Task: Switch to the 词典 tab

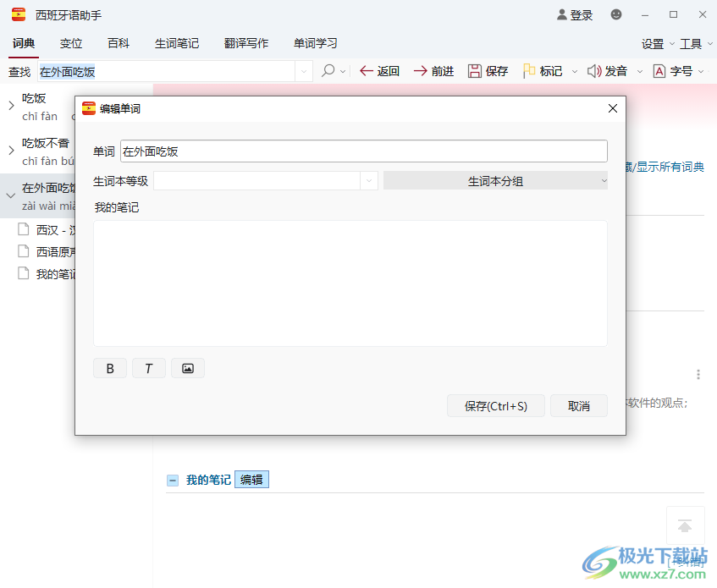Action: [x=24, y=43]
